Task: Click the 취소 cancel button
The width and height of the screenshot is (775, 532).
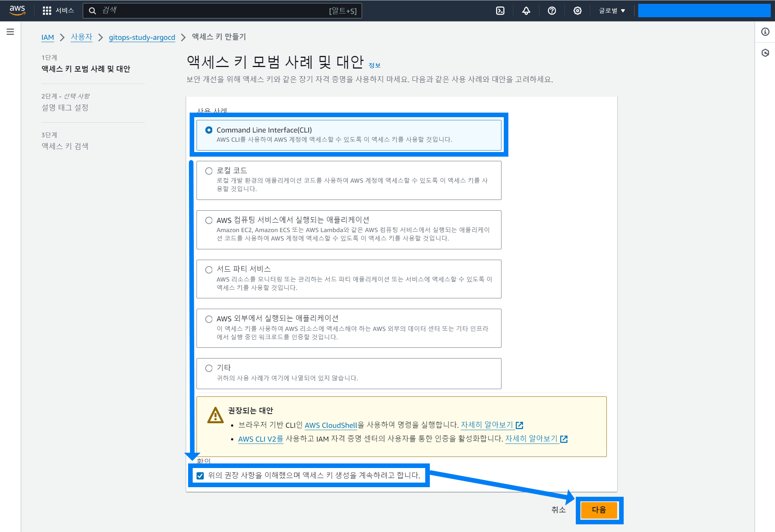Action: pyautogui.click(x=558, y=510)
